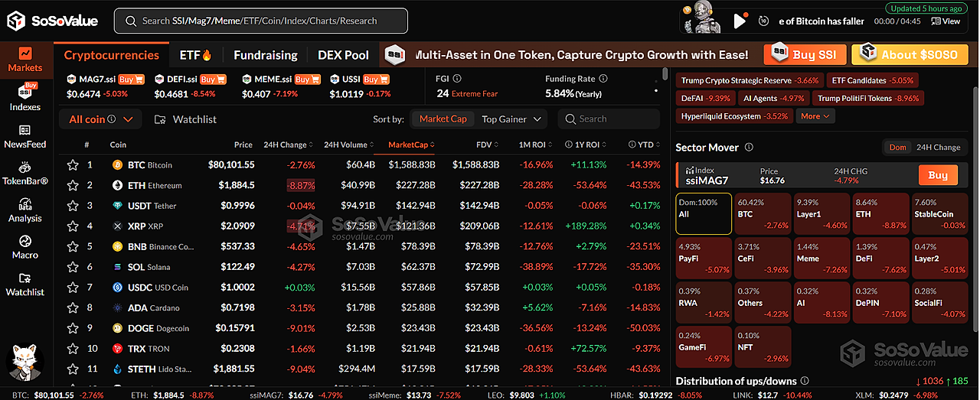Sort table by 24H Volume column
Screen dimensions: 980x400
[349, 145]
